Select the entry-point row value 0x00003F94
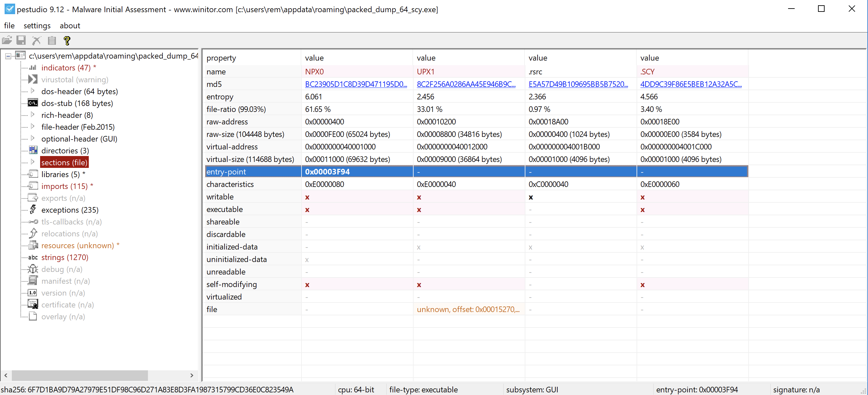The height and width of the screenshot is (395, 868). 327,172
